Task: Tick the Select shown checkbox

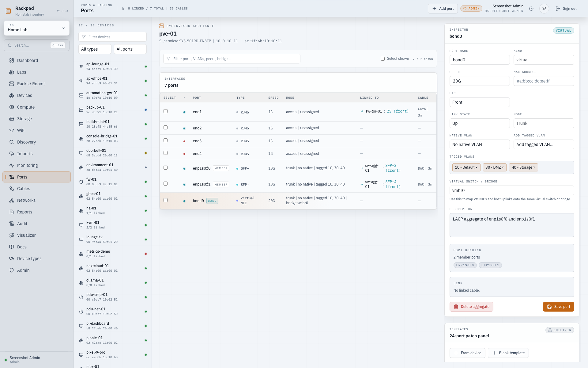Action: (x=383, y=59)
